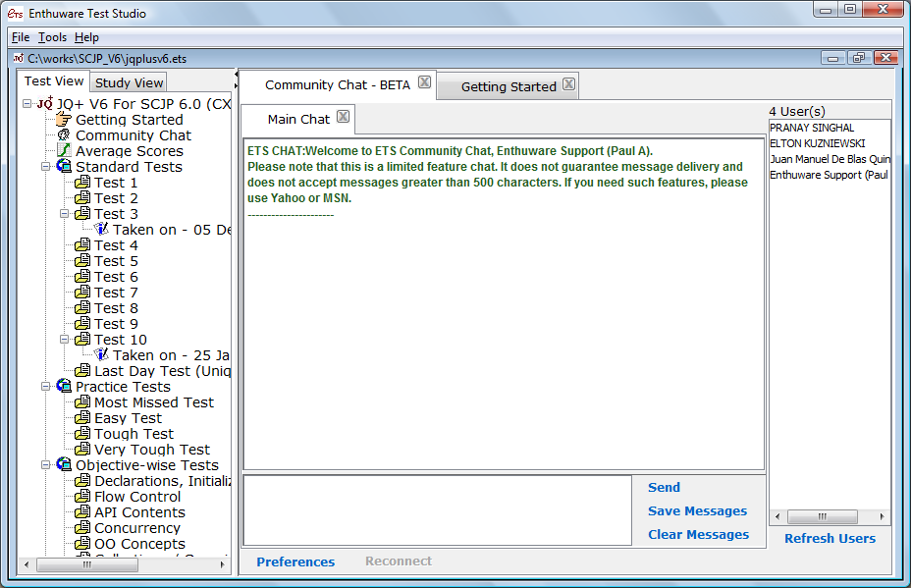Click the Test 6 document icon

[82, 277]
